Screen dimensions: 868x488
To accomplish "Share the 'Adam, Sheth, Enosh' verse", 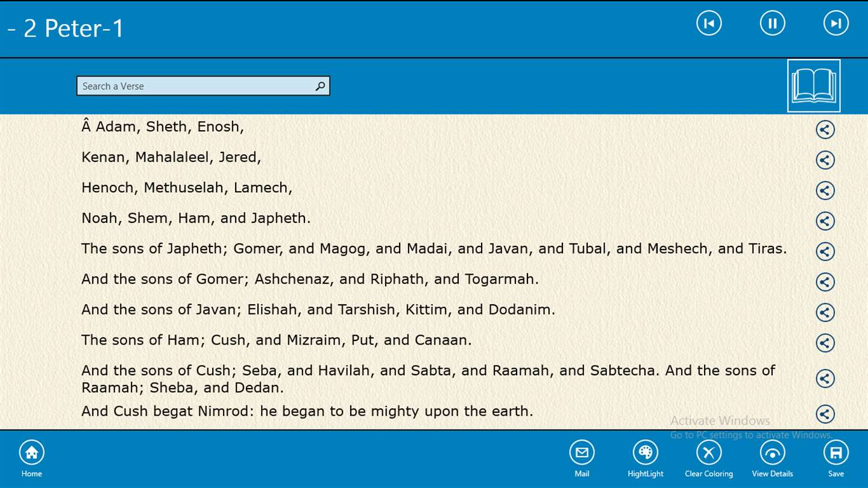I will (x=825, y=129).
